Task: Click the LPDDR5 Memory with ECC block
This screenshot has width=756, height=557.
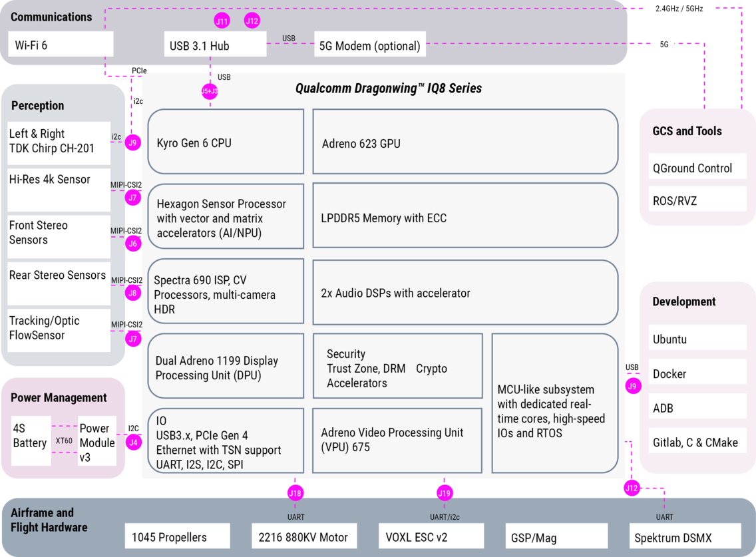Action: [x=465, y=218]
